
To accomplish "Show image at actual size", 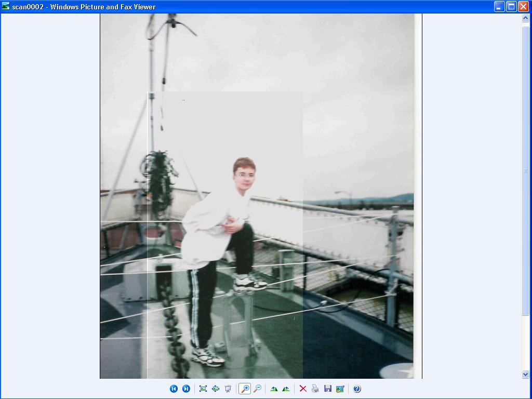I will pyautogui.click(x=216, y=389).
